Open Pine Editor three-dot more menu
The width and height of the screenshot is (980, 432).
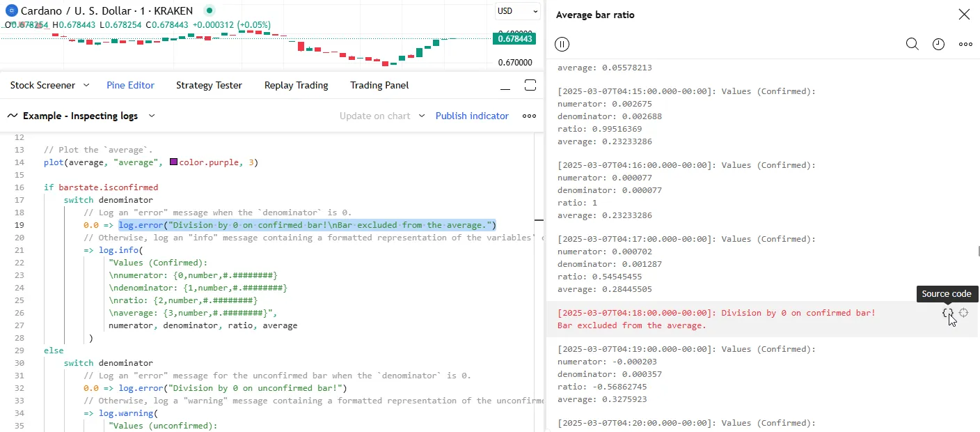(529, 116)
